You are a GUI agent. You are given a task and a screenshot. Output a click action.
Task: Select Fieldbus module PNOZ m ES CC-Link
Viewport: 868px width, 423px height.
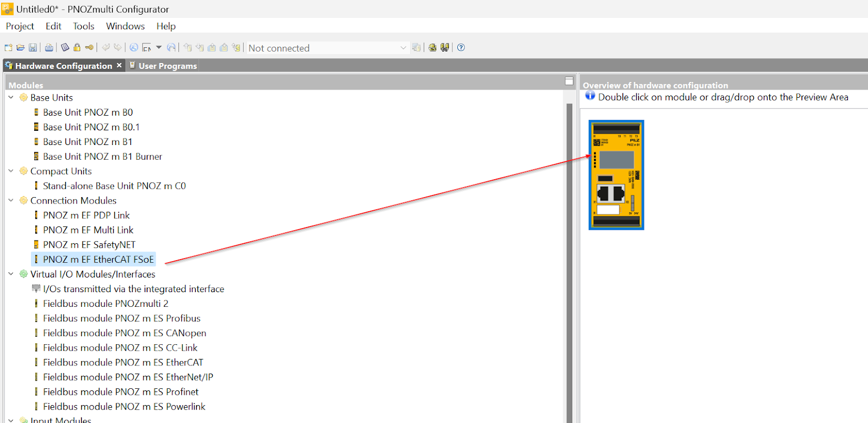(120, 348)
